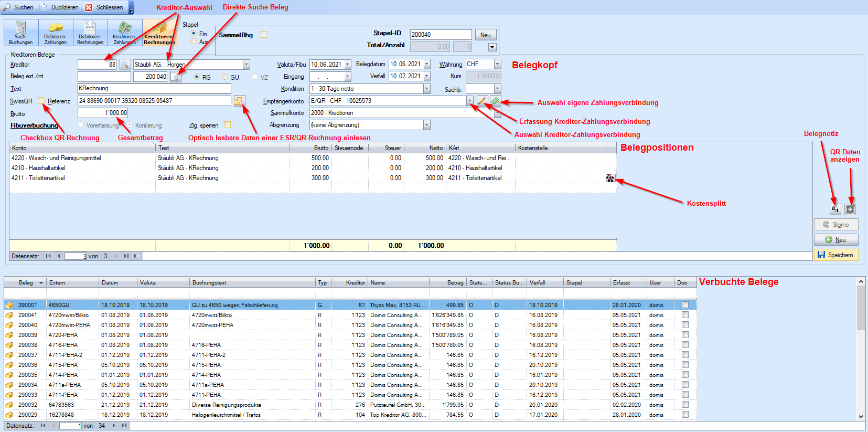Show QR data via QR-Daten icon
The width and height of the screenshot is (868, 432).
tap(850, 209)
